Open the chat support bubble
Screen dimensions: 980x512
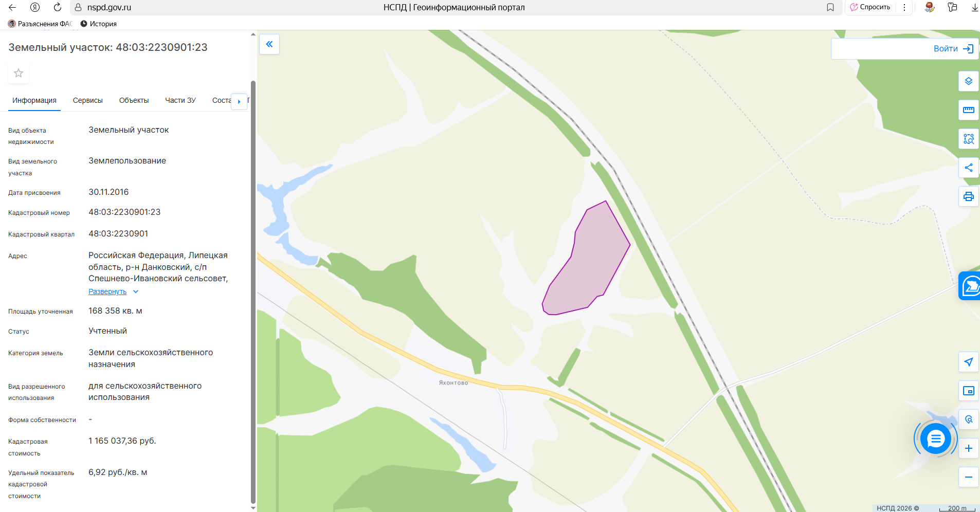coord(935,438)
